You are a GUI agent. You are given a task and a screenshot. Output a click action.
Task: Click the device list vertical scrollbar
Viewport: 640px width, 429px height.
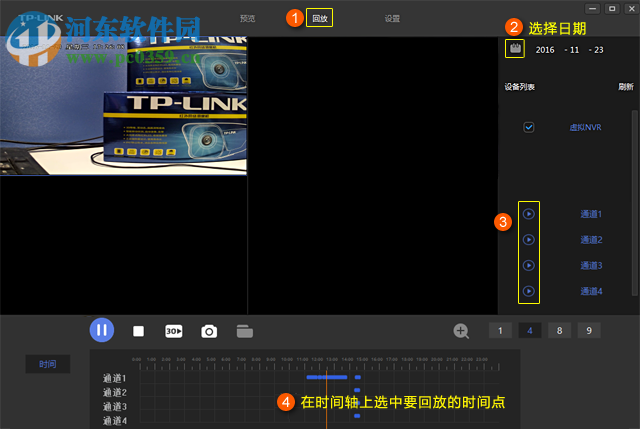click(634, 202)
